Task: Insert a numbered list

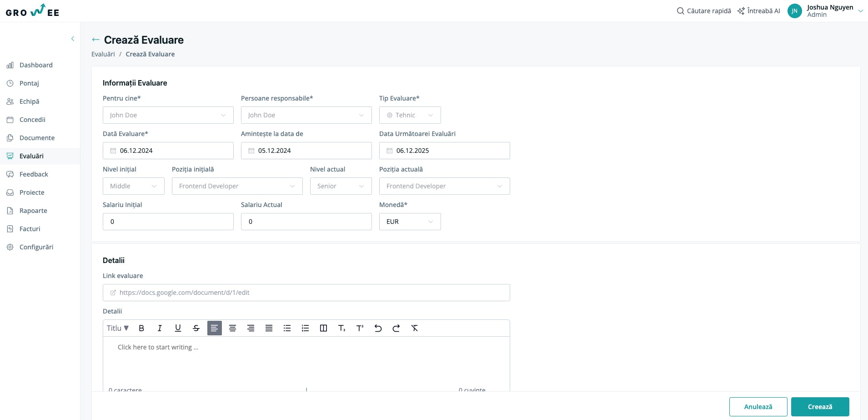Action: click(x=305, y=328)
